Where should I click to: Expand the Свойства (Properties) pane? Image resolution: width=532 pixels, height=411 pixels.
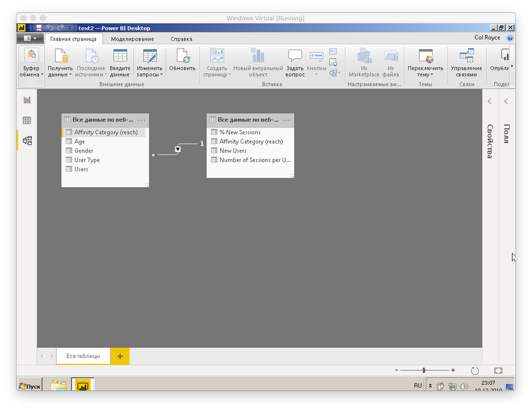pyautogui.click(x=489, y=102)
